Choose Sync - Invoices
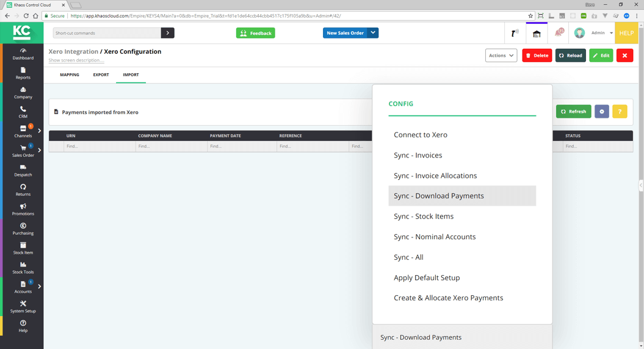Screen dimensions: 644x349 tap(462, 155)
